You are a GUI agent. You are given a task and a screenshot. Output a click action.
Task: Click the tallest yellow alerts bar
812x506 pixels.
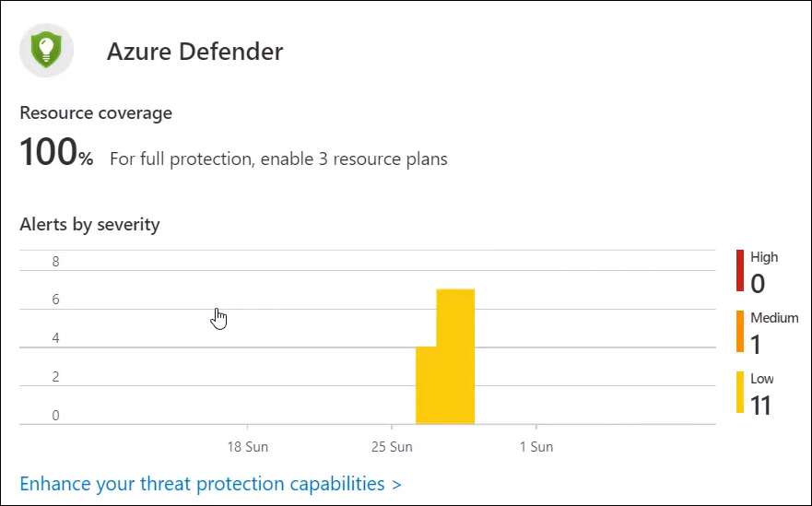(455, 357)
